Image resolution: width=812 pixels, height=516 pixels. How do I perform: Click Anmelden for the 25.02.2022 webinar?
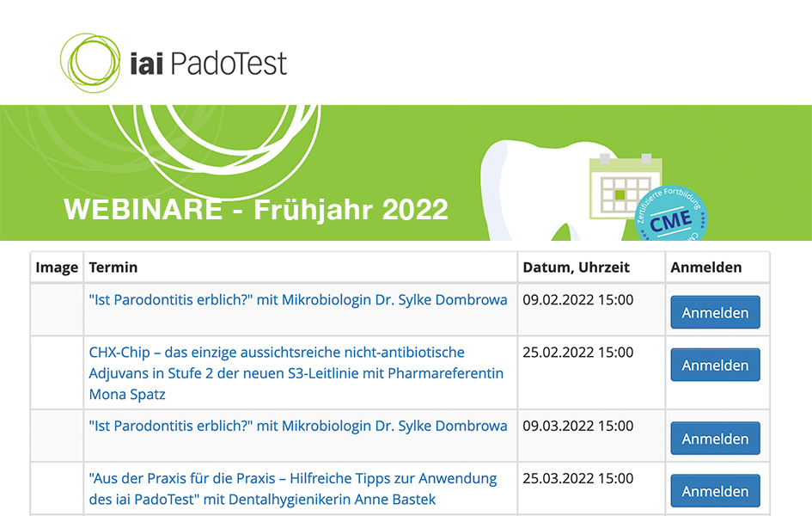click(715, 365)
